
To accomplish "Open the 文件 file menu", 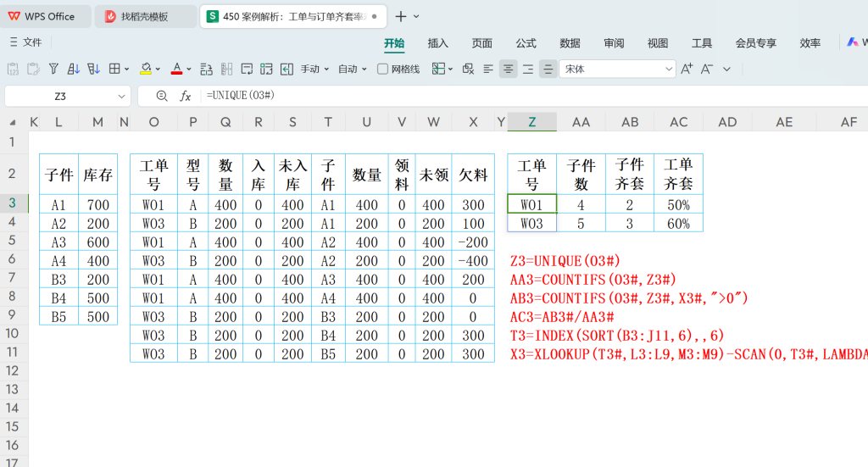I will 25,42.
